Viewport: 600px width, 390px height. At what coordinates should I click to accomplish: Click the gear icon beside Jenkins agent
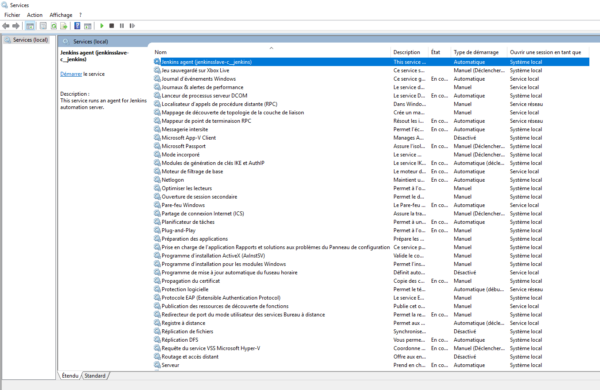pos(157,62)
